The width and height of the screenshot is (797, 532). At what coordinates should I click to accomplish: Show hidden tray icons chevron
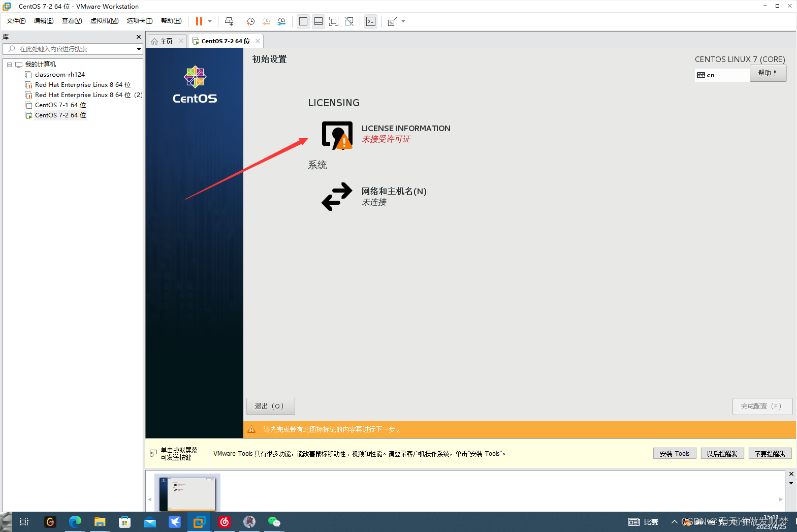tap(675, 522)
